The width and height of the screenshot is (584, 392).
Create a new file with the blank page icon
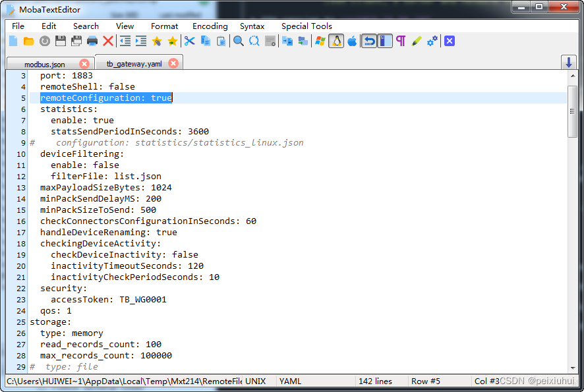(x=13, y=41)
